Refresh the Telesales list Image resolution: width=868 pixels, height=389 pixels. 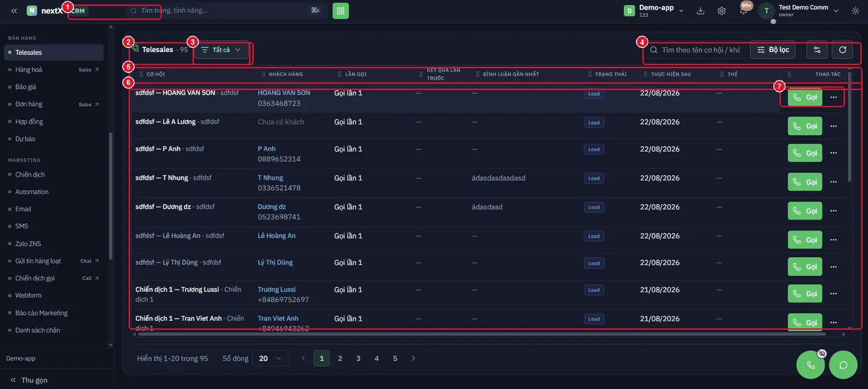click(x=843, y=50)
